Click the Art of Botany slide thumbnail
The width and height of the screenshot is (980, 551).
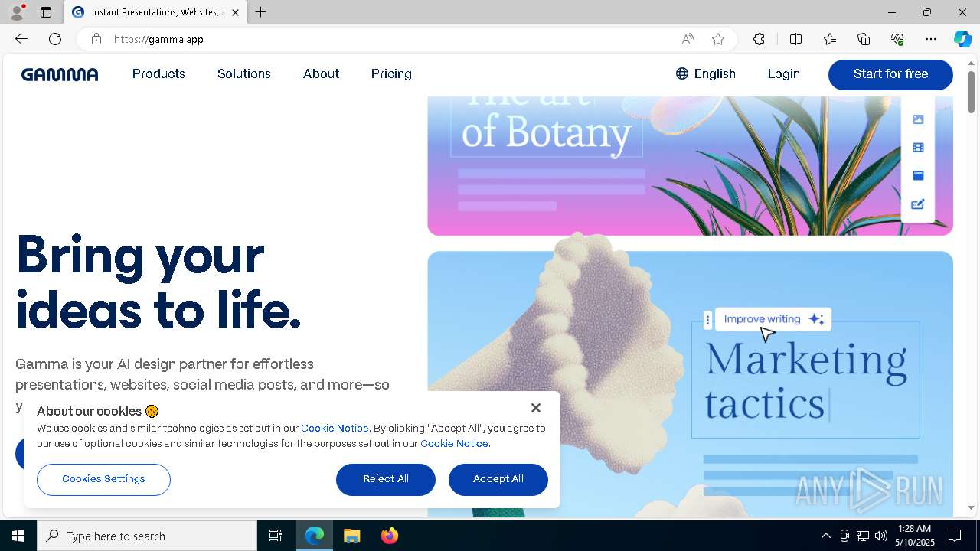point(690,165)
